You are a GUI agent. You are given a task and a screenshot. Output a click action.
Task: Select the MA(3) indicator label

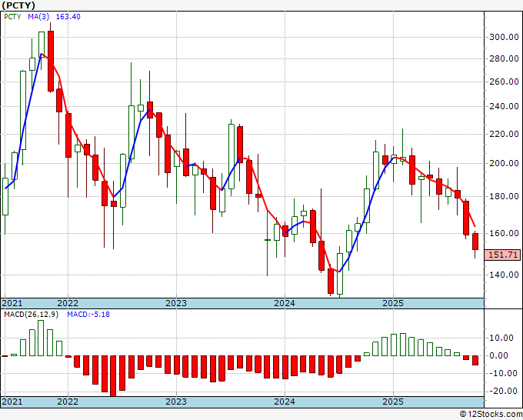[x=38, y=17]
